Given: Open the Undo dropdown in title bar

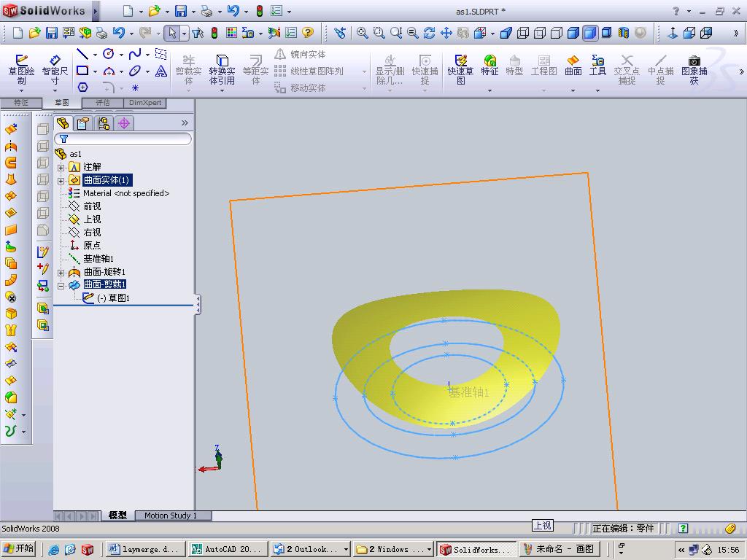Looking at the screenshot, I should click(246, 12).
